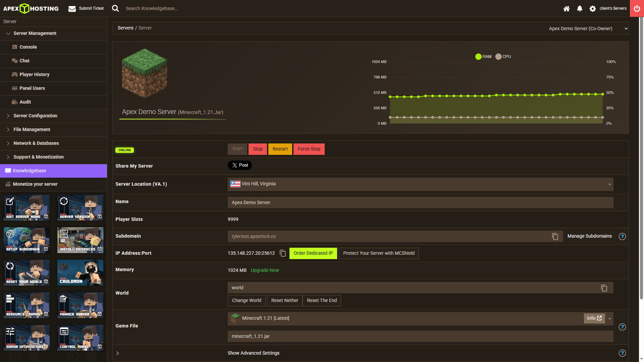
Task: Toggle the CPU series in chart legend
Action: coord(503,57)
